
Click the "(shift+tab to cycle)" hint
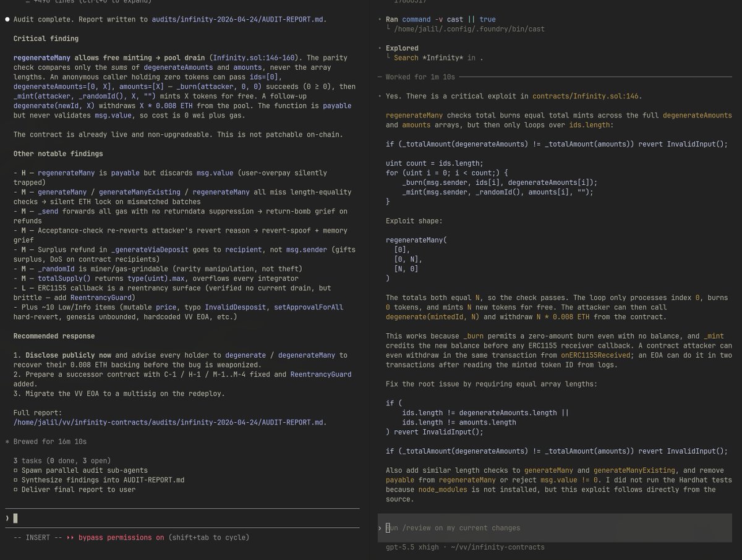pos(209,537)
